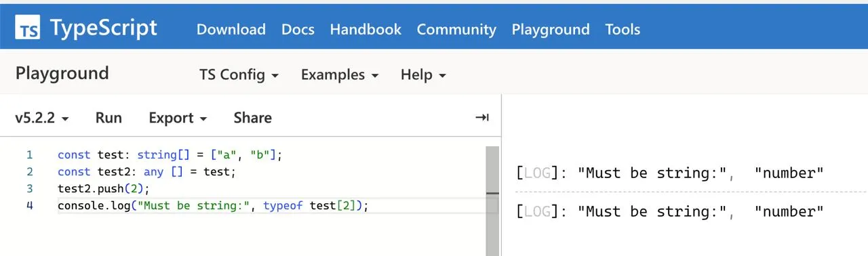This screenshot has width=868, height=256.
Task: Expand the Examples dropdown menu
Action: click(x=340, y=74)
